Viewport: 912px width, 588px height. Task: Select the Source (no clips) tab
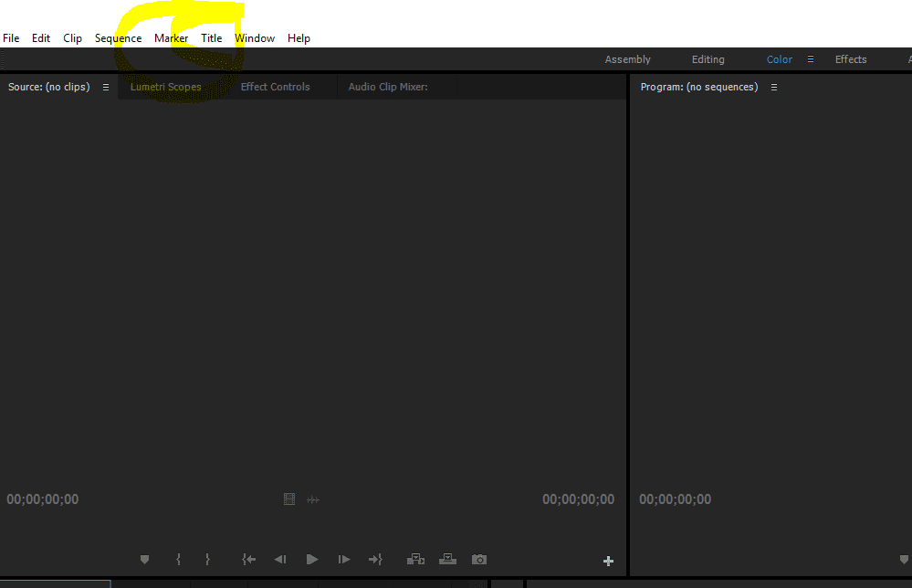coord(49,87)
